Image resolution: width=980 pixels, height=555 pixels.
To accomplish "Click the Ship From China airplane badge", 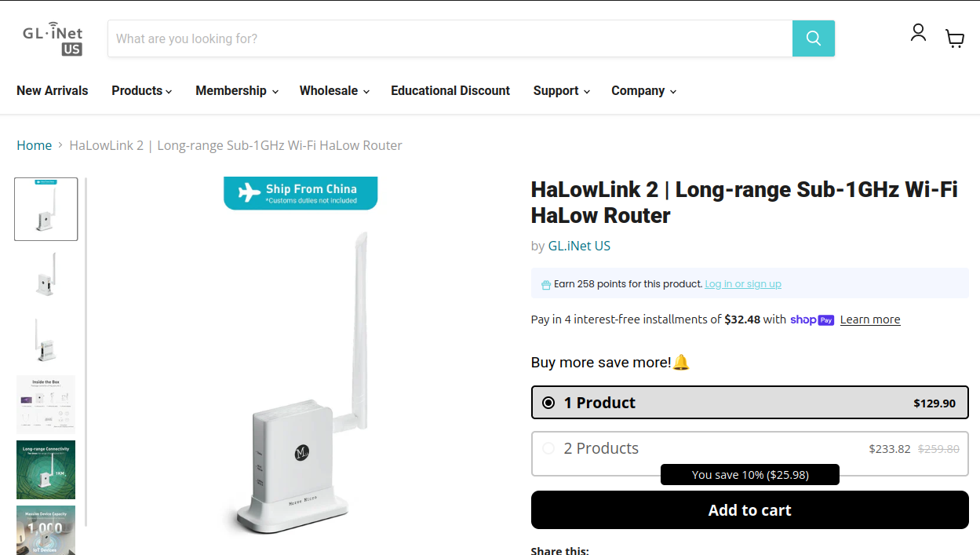I will pos(301,193).
